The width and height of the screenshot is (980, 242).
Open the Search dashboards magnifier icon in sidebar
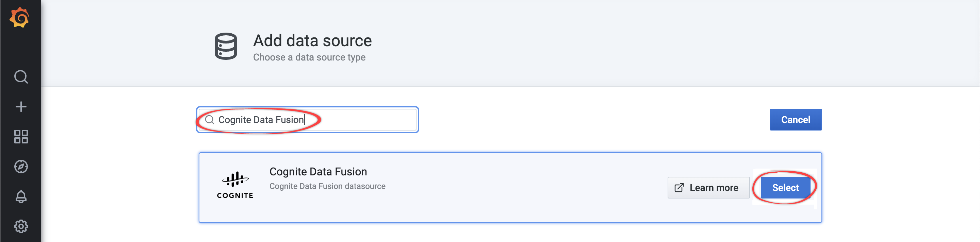(21, 77)
